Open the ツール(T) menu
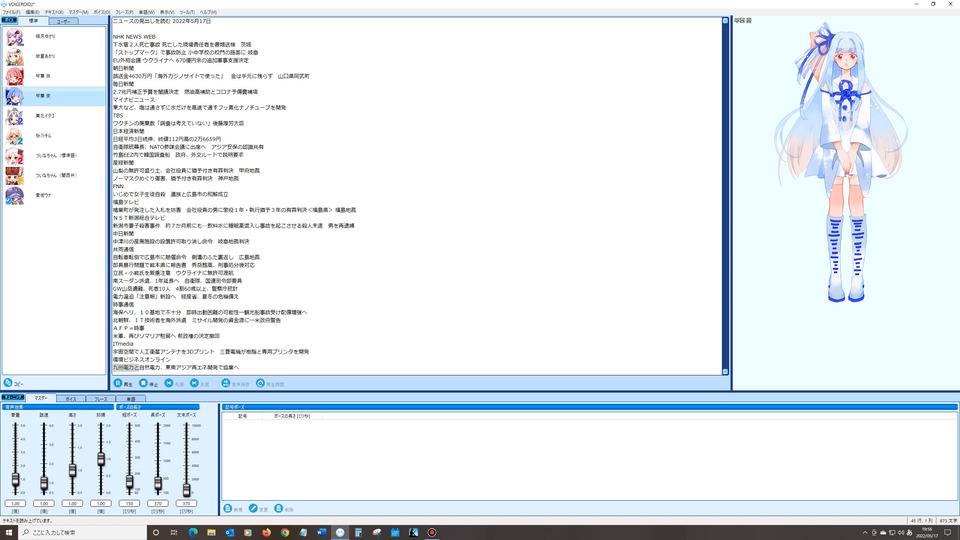This screenshot has width=960, height=540. [x=187, y=12]
